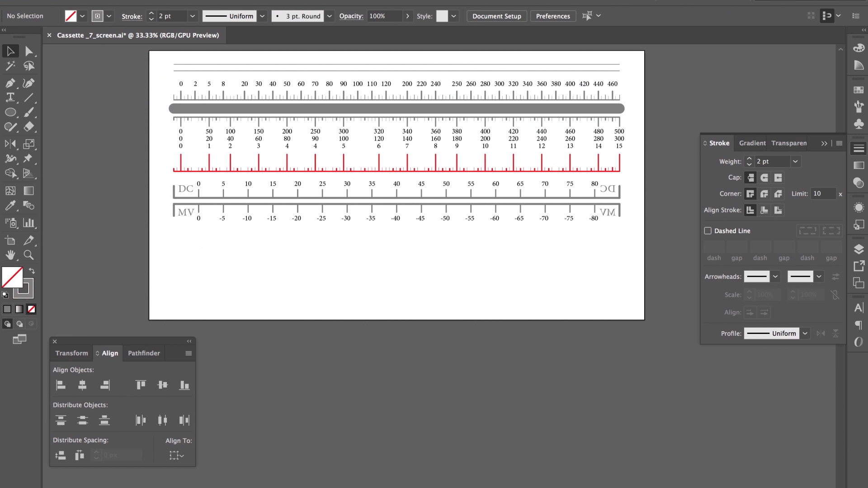This screenshot has height=488, width=868.
Task: Open the Opacity 100% flyout arrow
Action: click(407, 16)
